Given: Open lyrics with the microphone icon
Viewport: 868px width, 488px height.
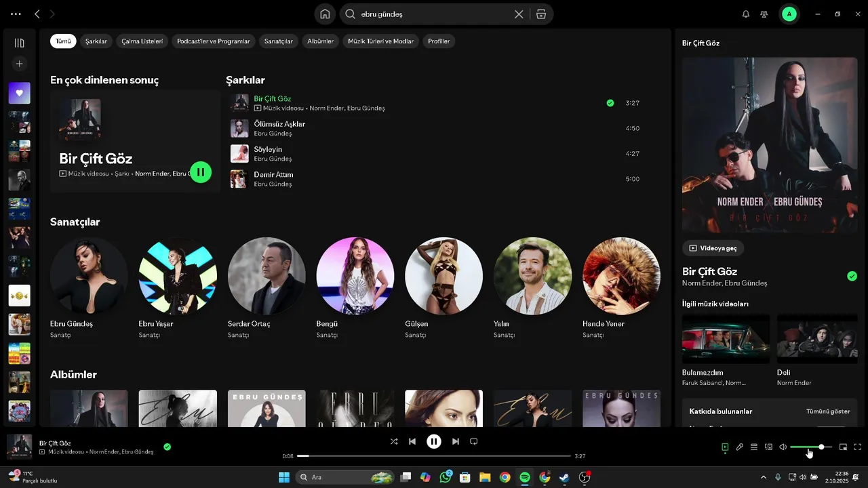Looking at the screenshot, I should pos(740,447).
